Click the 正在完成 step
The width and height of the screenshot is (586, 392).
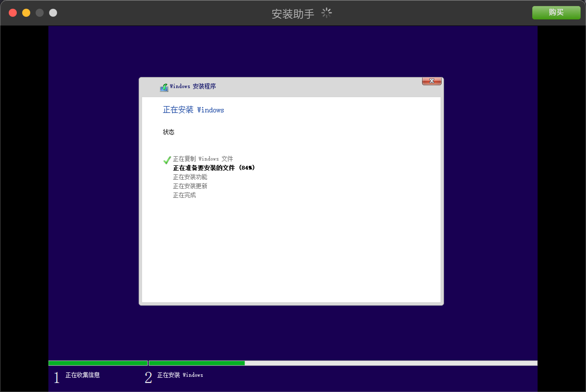point(184,195)
